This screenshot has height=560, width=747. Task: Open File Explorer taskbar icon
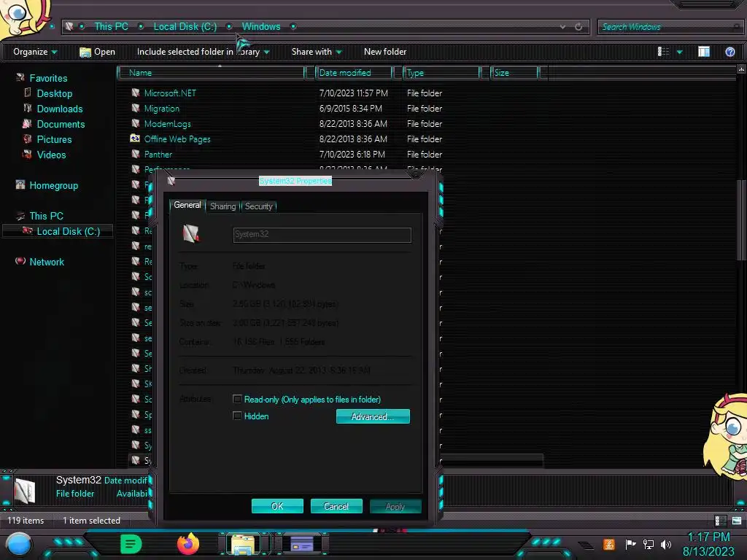coord(243,544)
